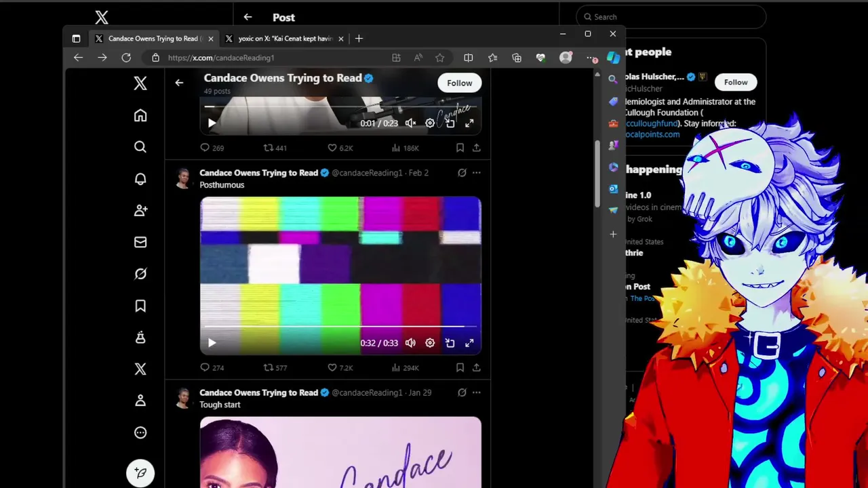This screenshot has height=488, width=868.
Task: Open Grok explain icon on Tough start post
Action: coord(462,392)
